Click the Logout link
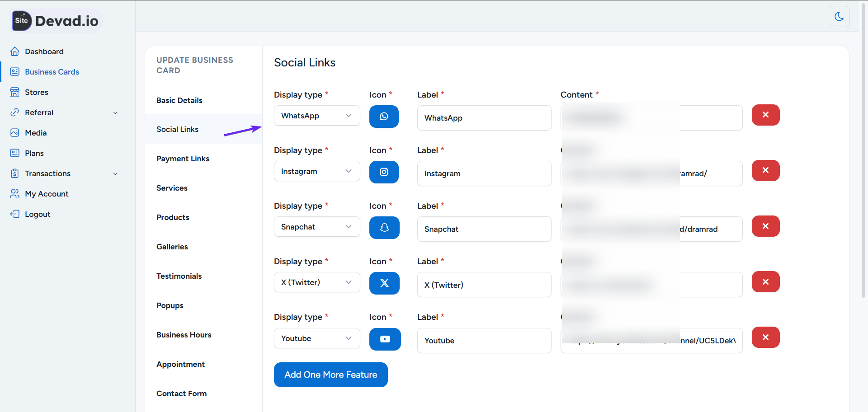Image resolution: width=868 pixels, height=412 pixels. click(37, 214)
